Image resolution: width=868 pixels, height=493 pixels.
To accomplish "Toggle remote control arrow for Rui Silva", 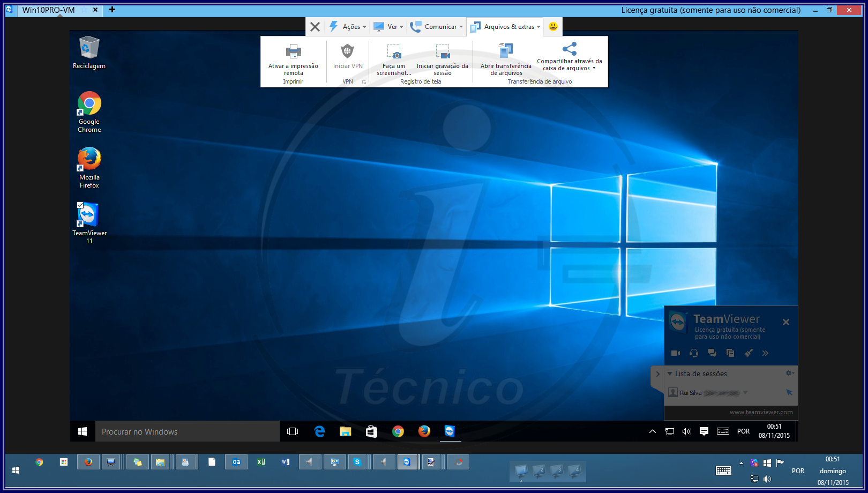I will click(x=789, y=393).
